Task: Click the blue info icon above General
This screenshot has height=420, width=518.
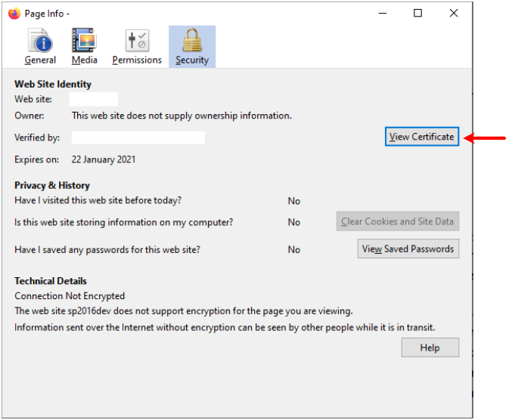Action: pyautogui.click(x=40, y=41)
